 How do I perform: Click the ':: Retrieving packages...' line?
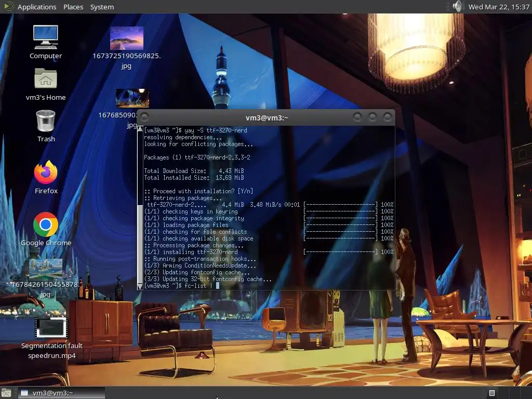183,198
